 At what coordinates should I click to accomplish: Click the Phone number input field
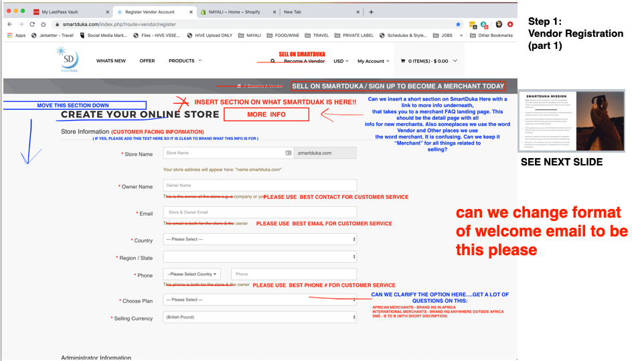[294, 274]
